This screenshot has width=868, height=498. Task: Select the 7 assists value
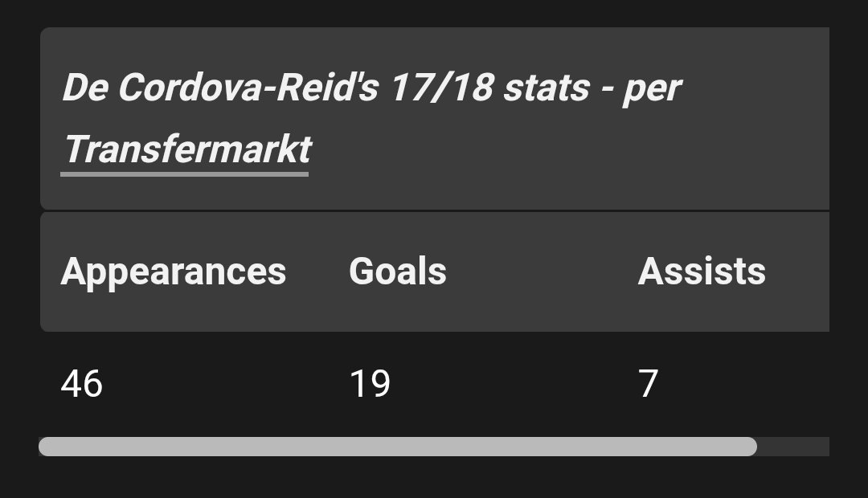click(648, 384)
